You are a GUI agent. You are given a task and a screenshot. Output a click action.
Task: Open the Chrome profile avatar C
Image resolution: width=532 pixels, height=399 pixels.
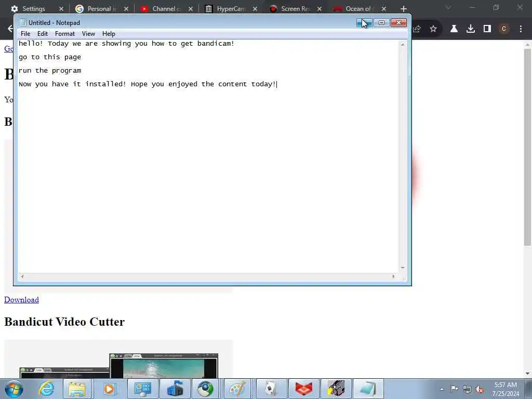click(x=504, y=29)
